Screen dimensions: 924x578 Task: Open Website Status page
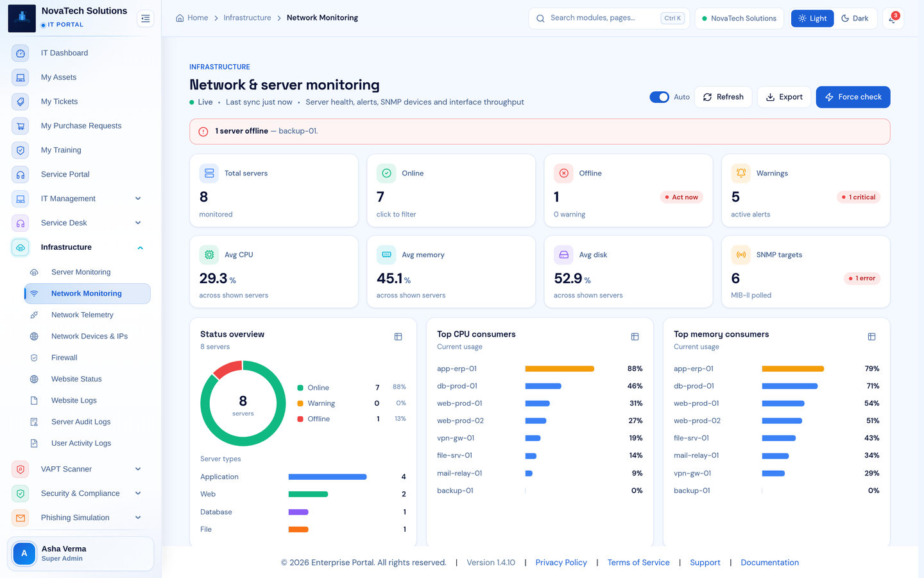pyautogui.click(x=87, y=380)
